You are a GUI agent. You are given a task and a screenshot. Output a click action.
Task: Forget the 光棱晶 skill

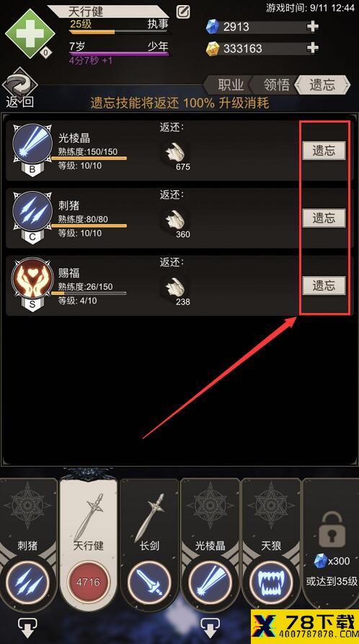(x=324, y=151)
